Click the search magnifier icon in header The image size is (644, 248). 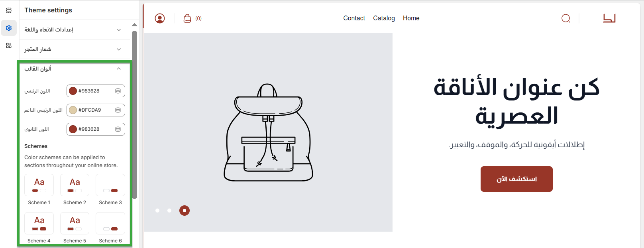click(566, 18)
